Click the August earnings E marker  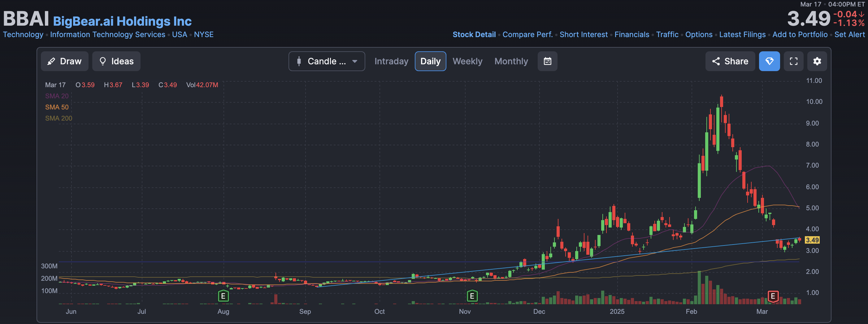coord(223,296)
